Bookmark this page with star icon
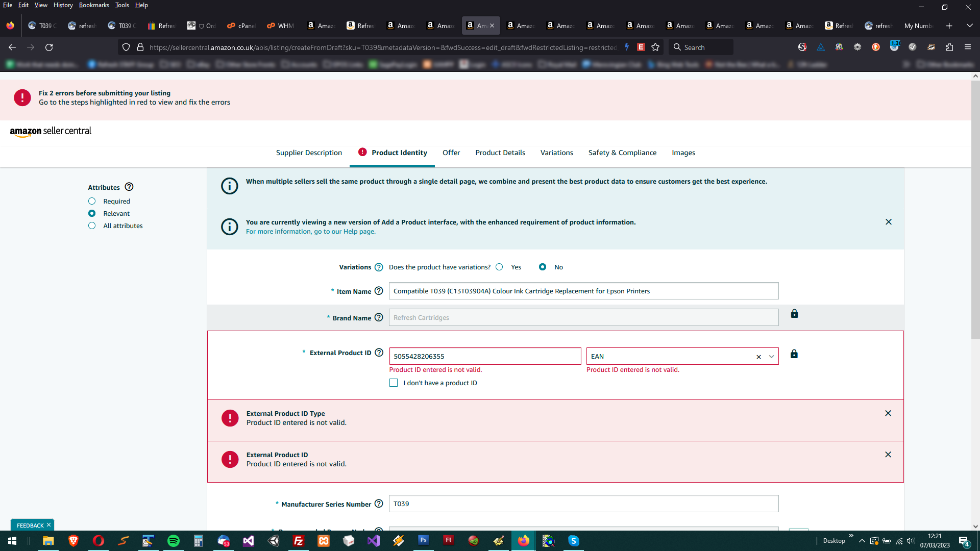Image resolution: width=980 pixels, height=551 pixels. pos(655,47)
